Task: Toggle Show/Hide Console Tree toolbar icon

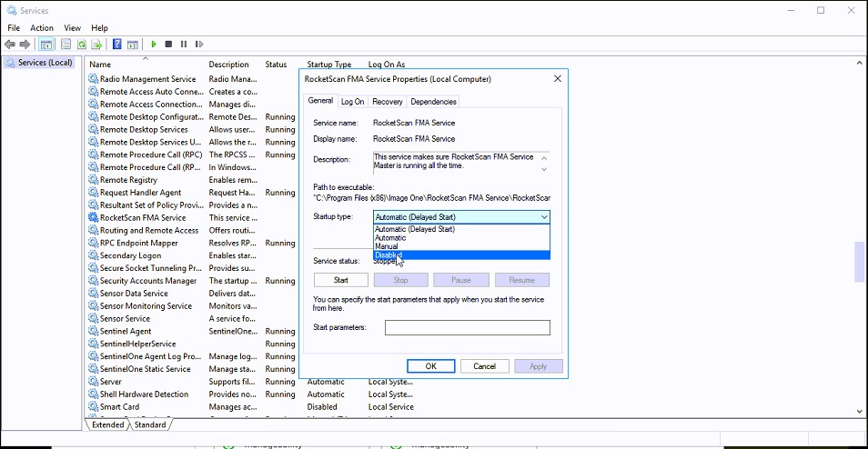Action: (x=46, y=45)
